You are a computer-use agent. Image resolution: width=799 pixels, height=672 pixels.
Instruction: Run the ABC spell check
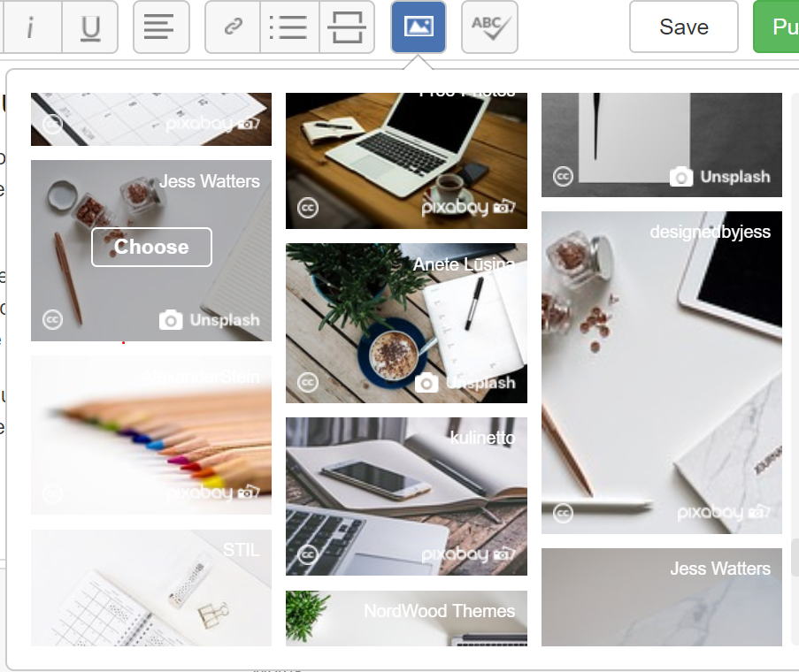(x=489, y=27)
